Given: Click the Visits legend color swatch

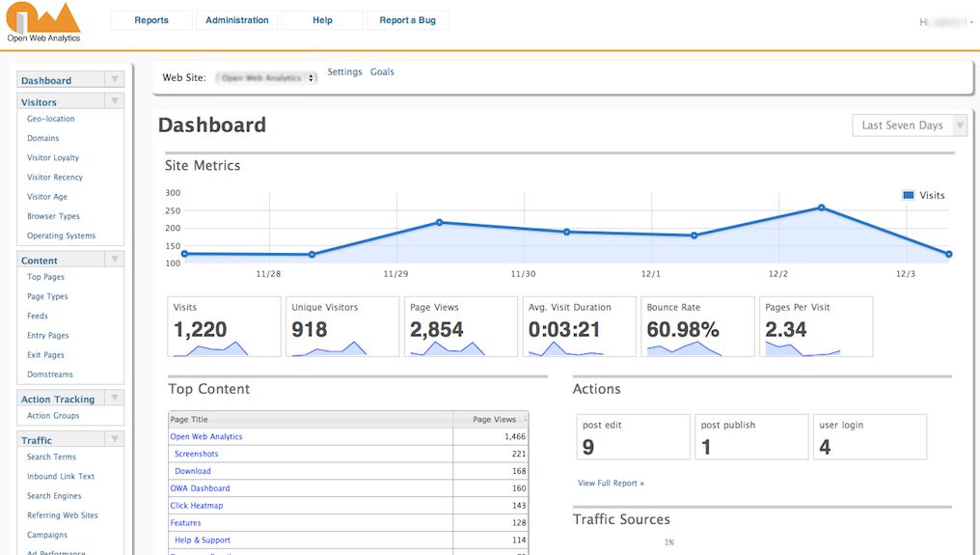Looking at the screenshot, I should [908, 195].
